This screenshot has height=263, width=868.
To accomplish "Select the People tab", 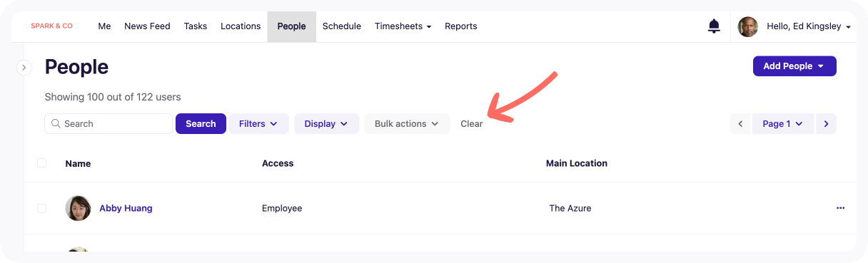I will coord(291,26).
